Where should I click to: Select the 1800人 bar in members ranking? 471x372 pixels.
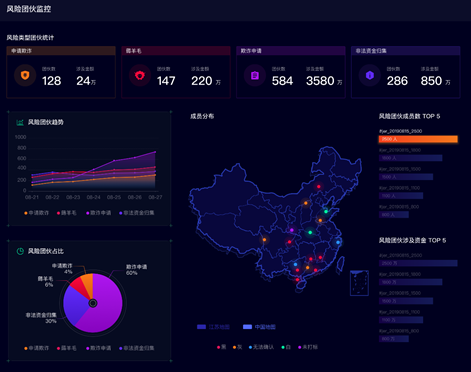point(411,158)
